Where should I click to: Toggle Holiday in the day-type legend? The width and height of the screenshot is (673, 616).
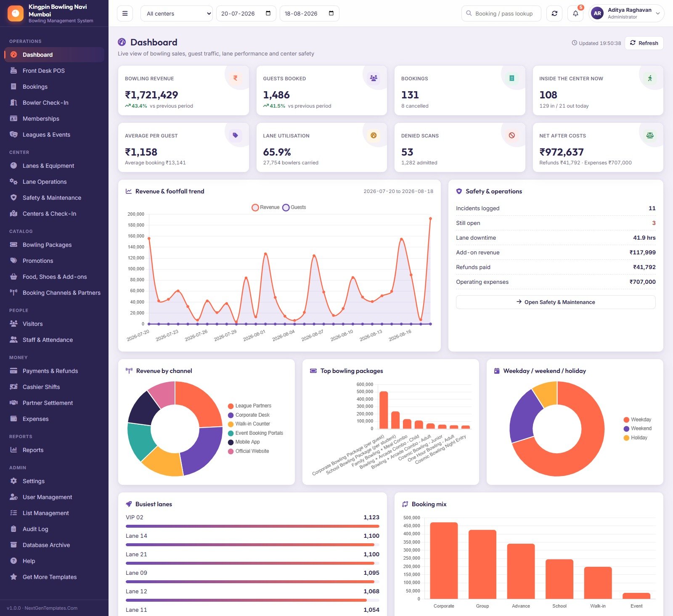(636, 438)
